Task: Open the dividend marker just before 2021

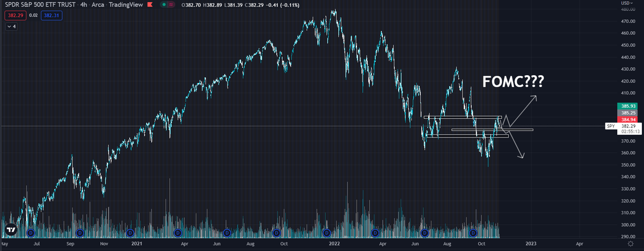Action: tap(129, 233)
